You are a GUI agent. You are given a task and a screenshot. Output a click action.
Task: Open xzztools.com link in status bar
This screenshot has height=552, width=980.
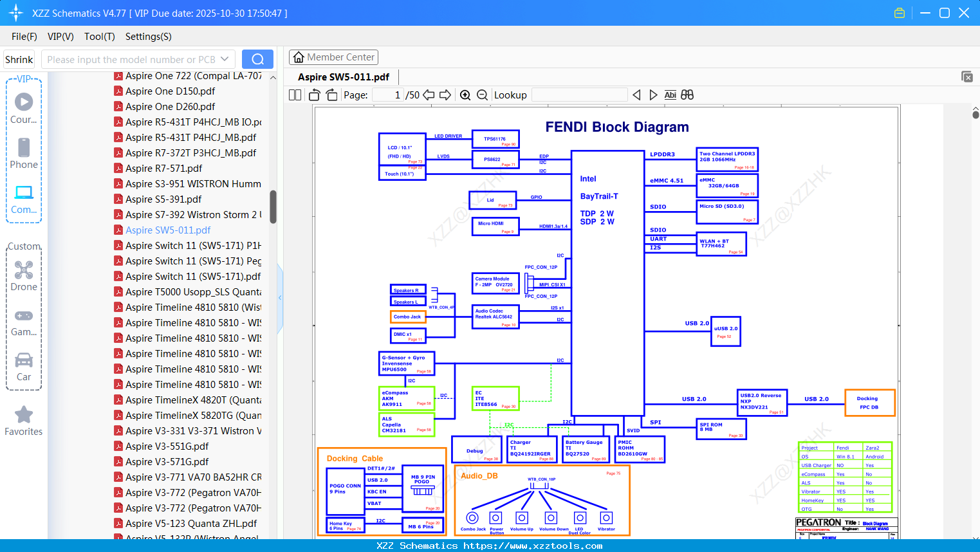(x=533, y=546)
